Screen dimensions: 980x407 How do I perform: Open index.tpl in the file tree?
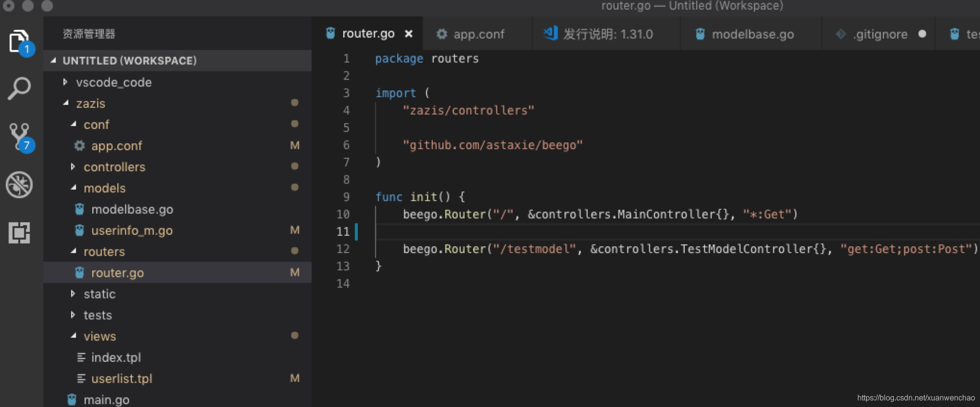(x=177, y=357)
